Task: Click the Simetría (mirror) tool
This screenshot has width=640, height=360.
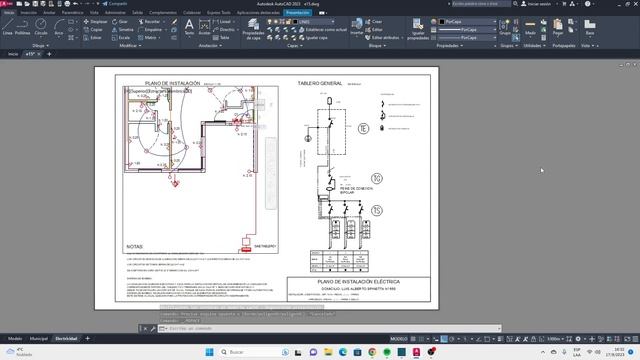Action: pyautogui.click(x=123, y=30)
